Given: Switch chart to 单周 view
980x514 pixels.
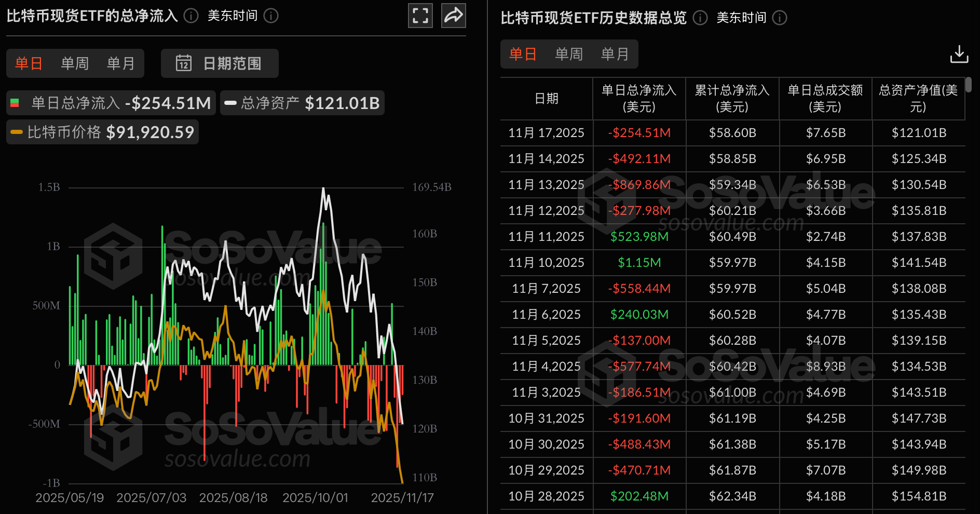Looking at the screenshot, I should tap(75, 63).
